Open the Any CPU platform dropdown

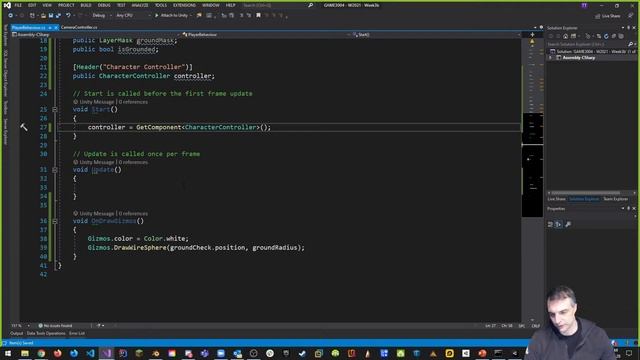point(133,16)
